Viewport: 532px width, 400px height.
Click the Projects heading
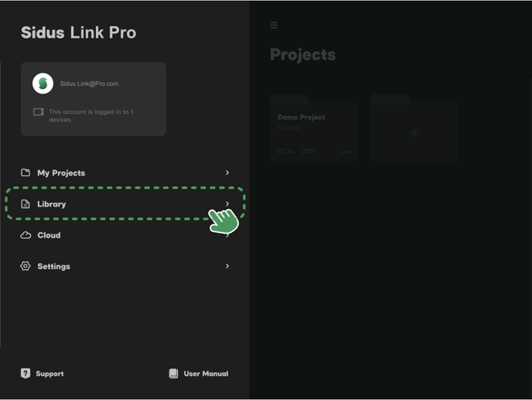point(302,55)
